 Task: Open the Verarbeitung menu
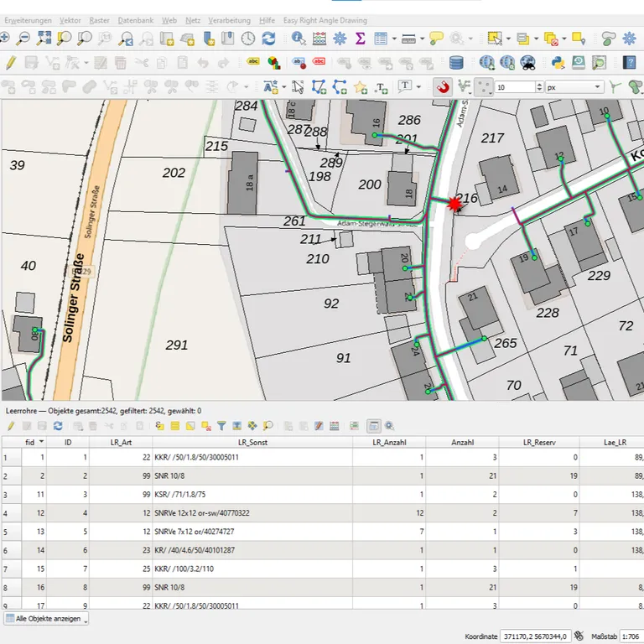(229, 20)
